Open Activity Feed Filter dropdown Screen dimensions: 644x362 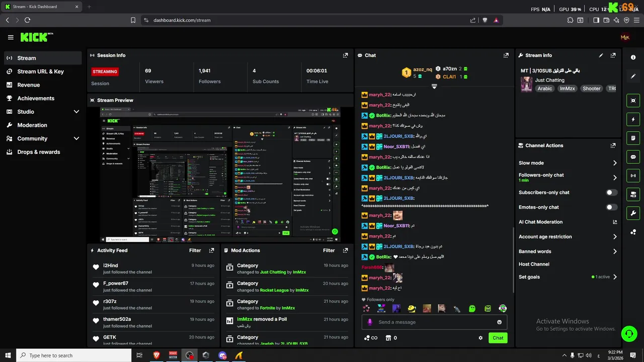195,250
